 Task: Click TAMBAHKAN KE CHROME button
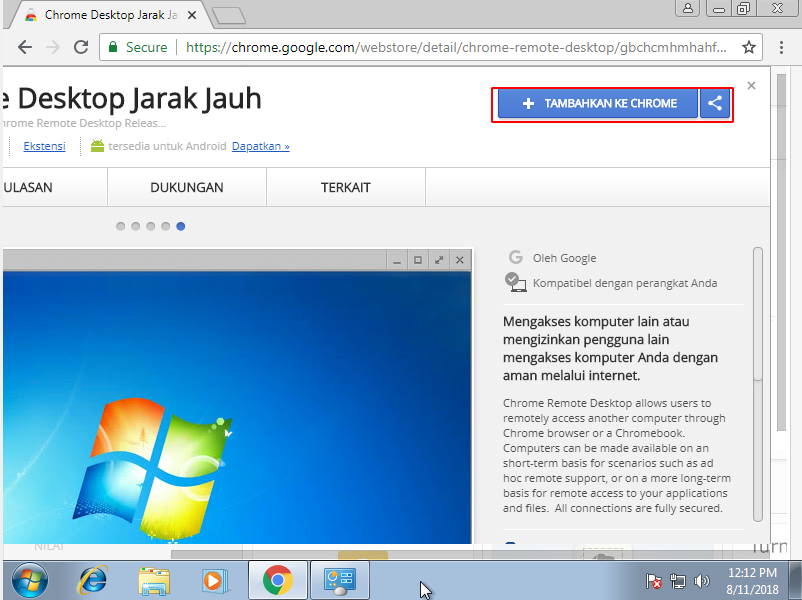[x=595, y=103]
